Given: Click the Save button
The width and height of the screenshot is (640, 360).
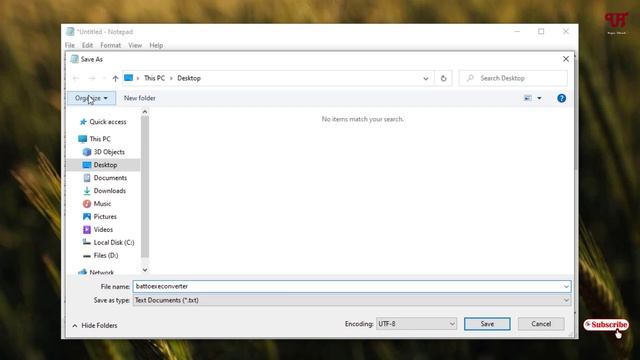Looking at the screenshot, I should click(487, 324).
